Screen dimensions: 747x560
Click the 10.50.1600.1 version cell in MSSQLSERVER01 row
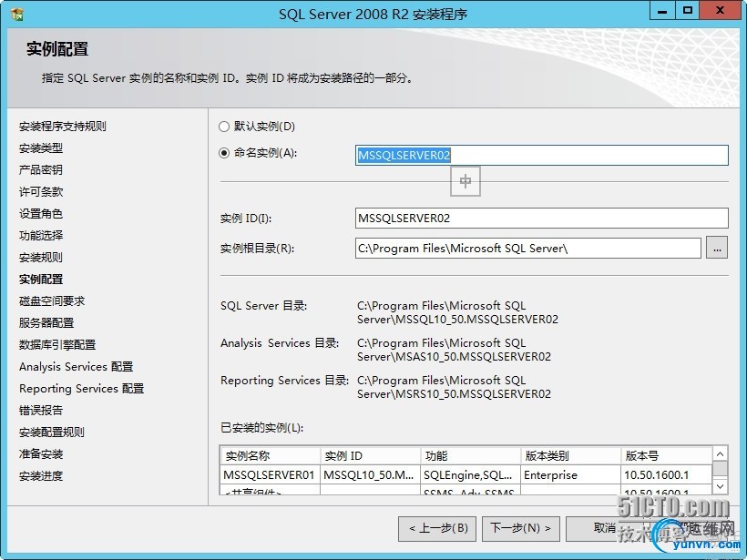pos(667,474)
